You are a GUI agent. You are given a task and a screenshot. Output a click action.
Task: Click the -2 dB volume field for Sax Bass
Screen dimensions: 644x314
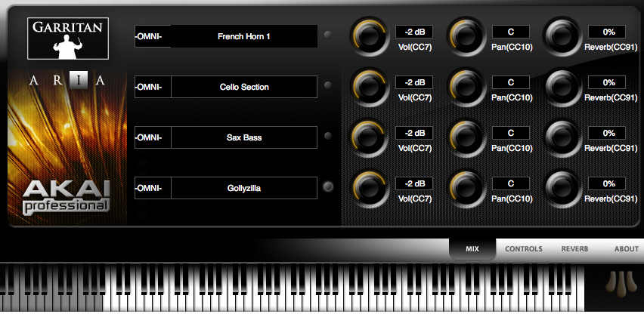click(414, 133)
